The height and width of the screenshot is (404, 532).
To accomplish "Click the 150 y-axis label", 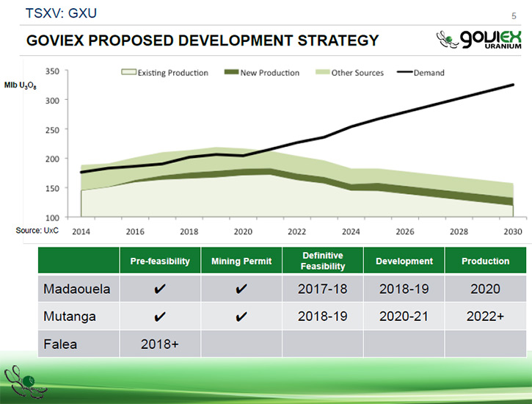I will pyautogui.click(x=52, y=189).
